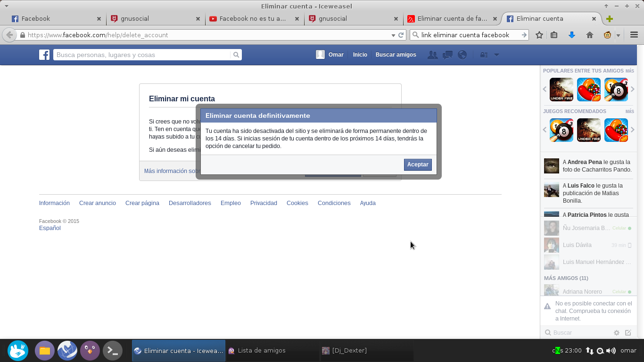
Task: Open friend requests icon
Action: pyautogui.click(x=432, y=55)
